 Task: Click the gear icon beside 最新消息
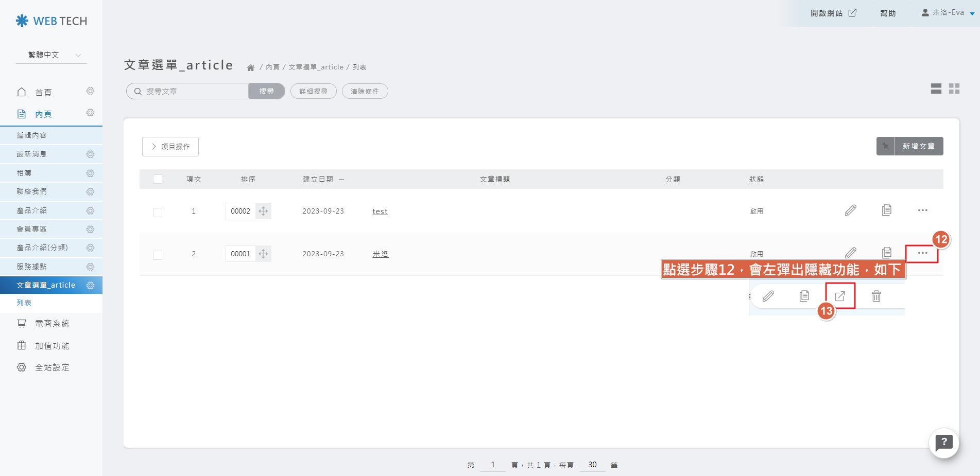[x=90, y=154]
